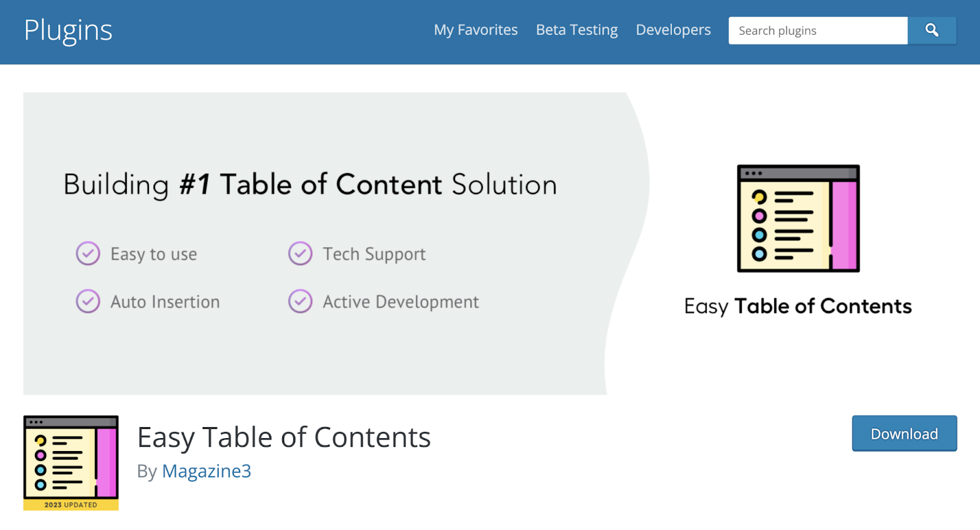Click the small plugin icon beside the title

(70, 458)
